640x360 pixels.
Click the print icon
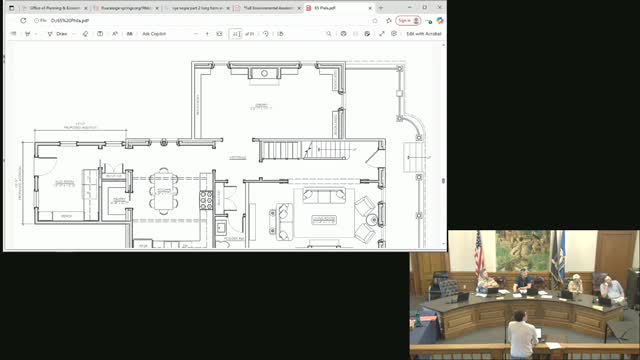343,34
